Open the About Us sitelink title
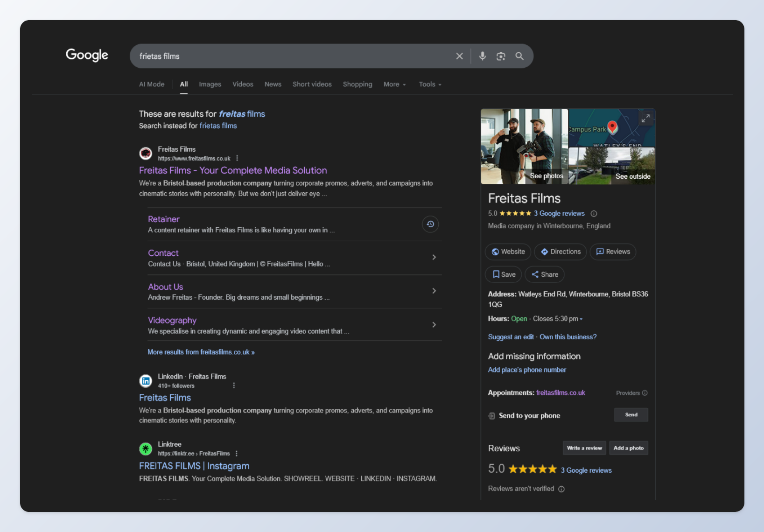The height and width of the screenshot is (532, 764). [x=166, y=287]
